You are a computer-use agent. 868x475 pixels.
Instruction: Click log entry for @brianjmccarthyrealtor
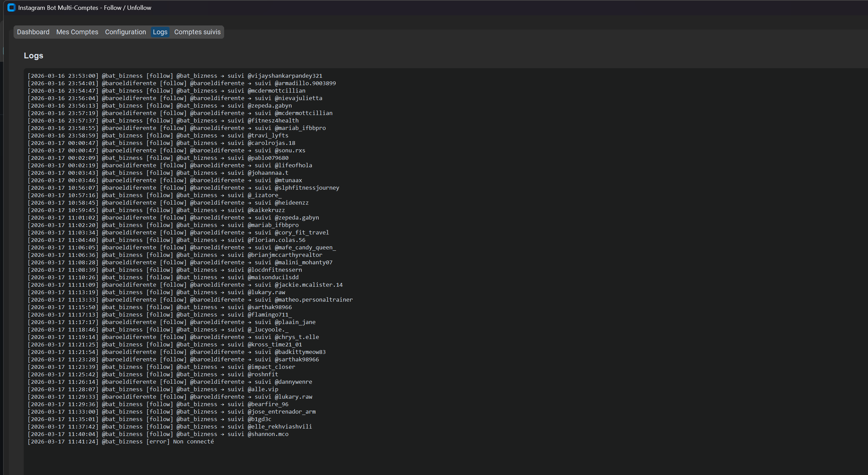point(175,255)
